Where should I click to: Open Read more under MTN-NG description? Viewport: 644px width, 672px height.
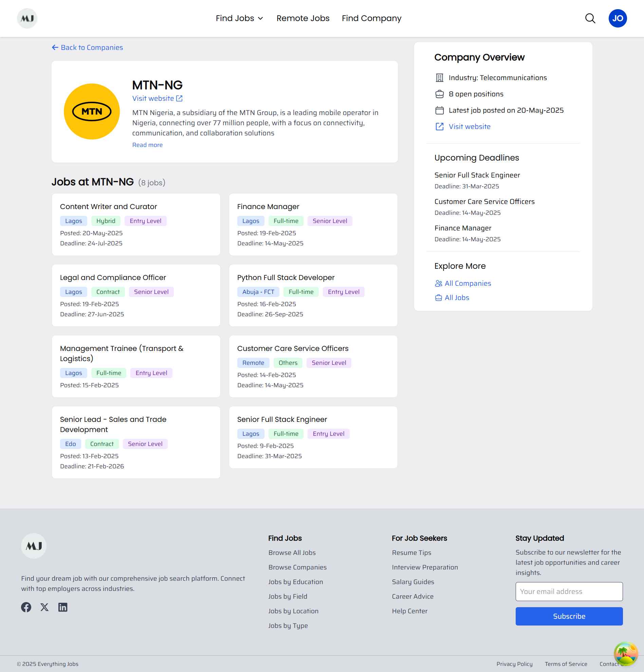pyautogui.click(x=147, y=145)
